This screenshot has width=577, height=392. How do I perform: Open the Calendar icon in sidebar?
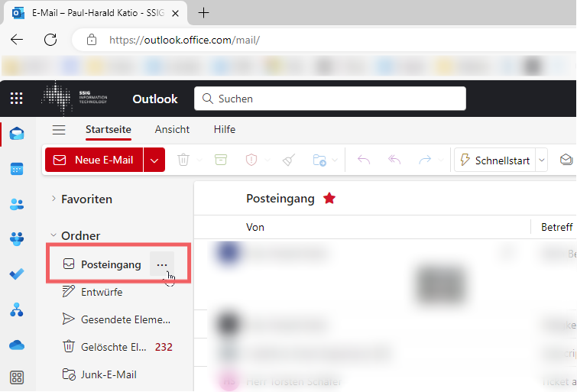click(x=17, y=169)
